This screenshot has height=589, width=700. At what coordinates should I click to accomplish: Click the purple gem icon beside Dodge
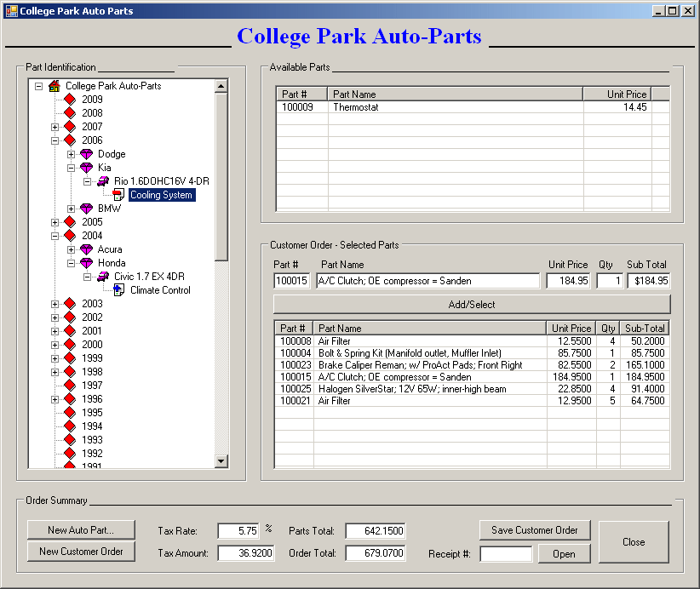tap(86, 154)
